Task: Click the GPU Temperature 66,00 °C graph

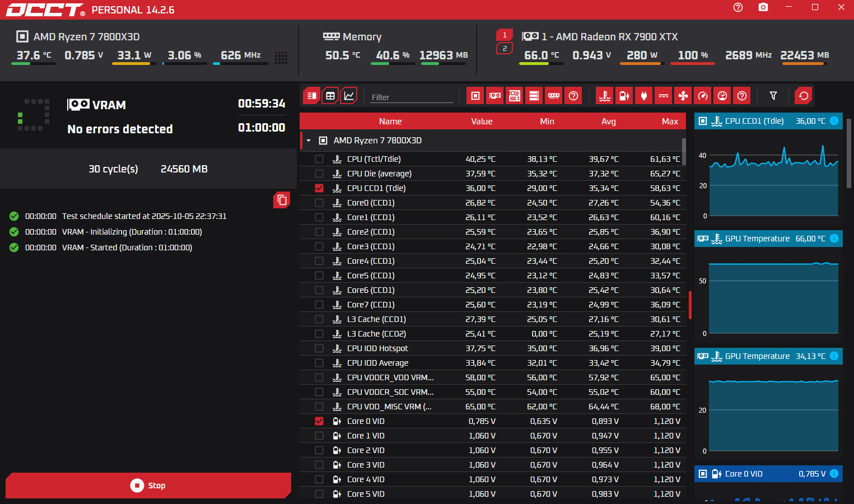Action: pyautogui.click(x=768, y=295)
